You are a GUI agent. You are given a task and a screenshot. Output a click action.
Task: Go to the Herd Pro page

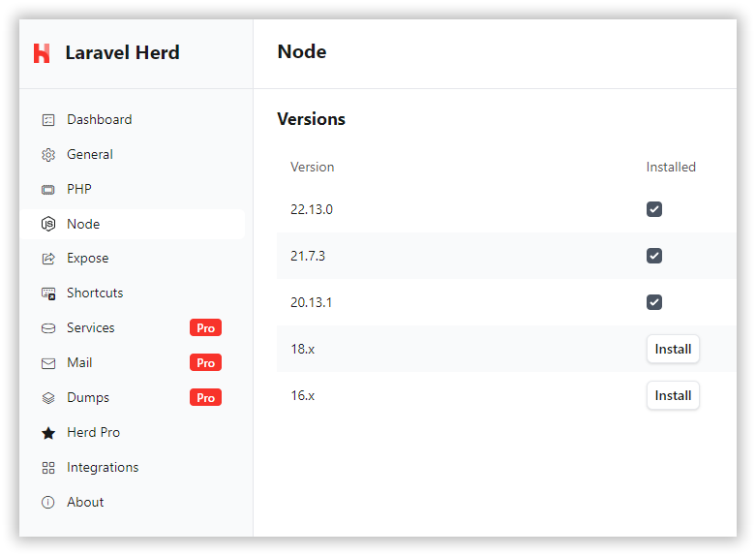pyautogui.click(x=133, y=433)
